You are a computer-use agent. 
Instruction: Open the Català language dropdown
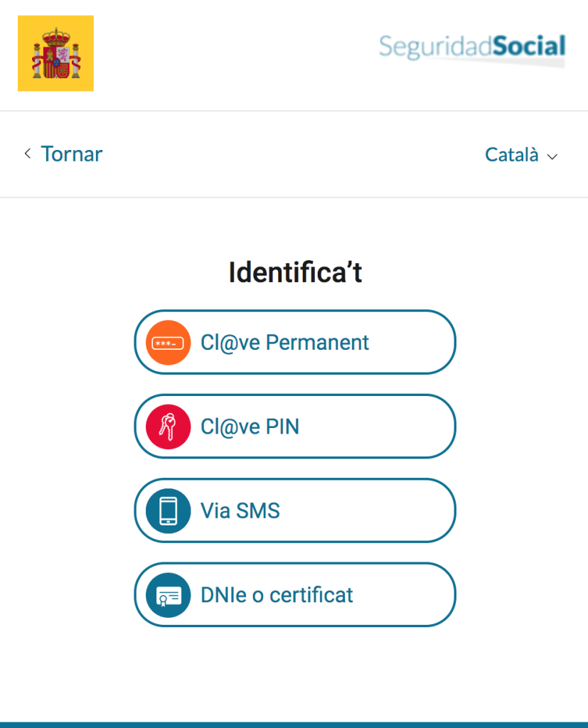tap(521, 155)
